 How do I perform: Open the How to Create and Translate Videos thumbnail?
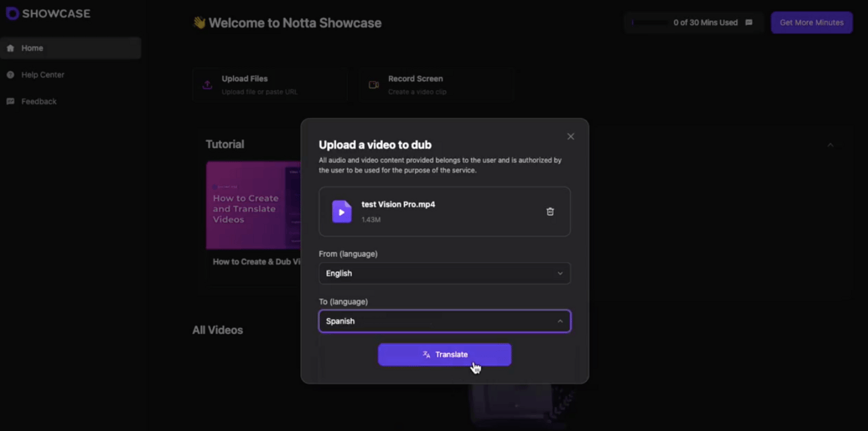253,205
